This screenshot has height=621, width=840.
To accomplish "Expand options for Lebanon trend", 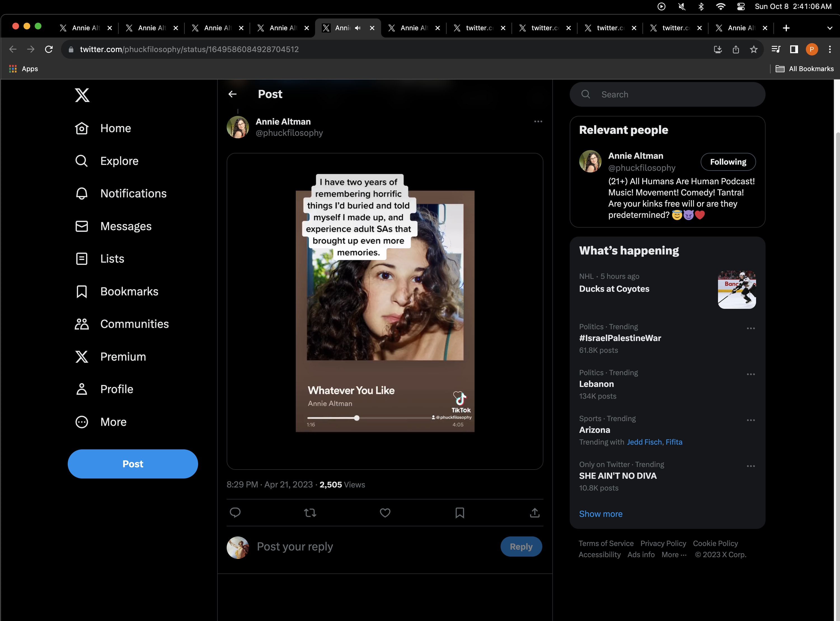I will pos(750,374).
